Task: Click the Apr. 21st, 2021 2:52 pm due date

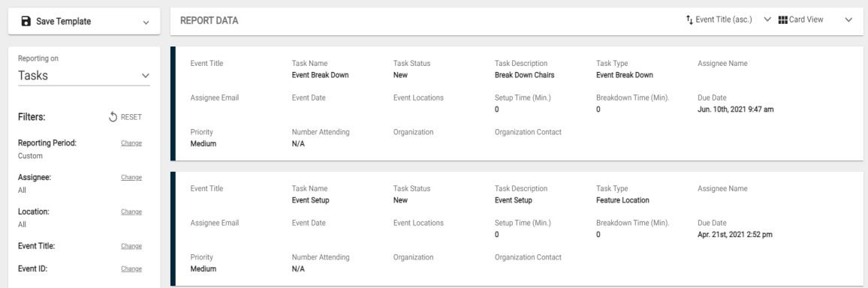Action: 734,235
